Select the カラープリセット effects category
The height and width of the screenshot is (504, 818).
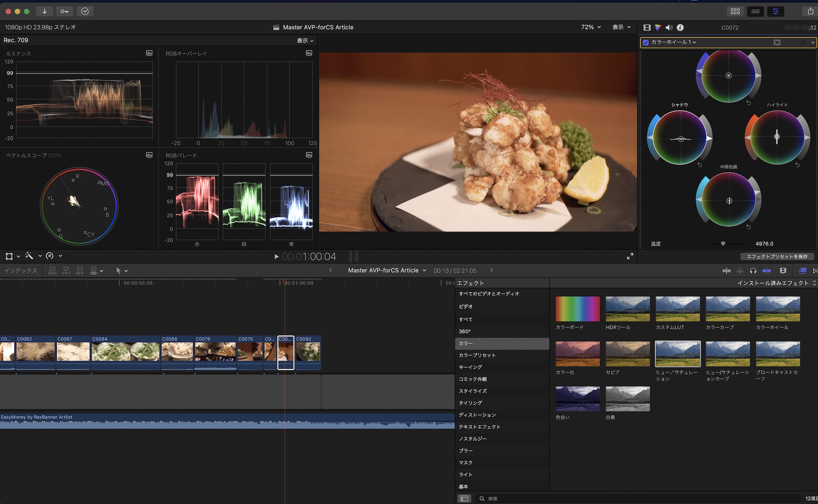(477, 355)
